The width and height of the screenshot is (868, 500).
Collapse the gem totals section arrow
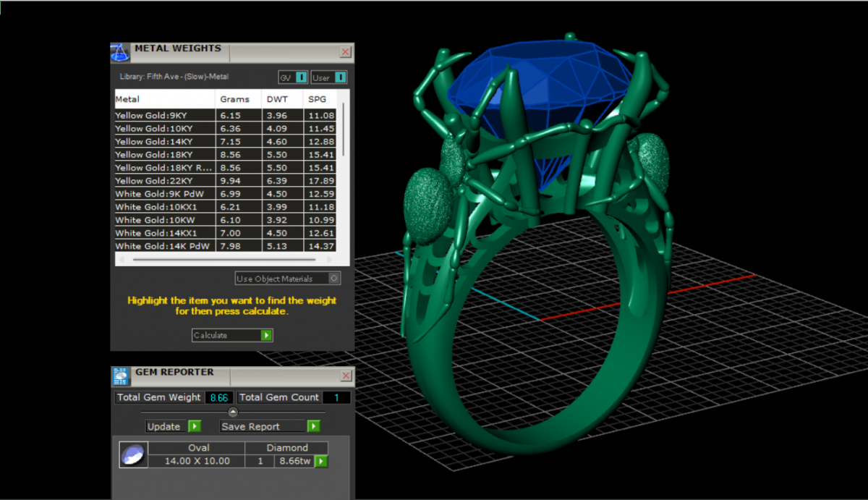(x=233, y=412)
